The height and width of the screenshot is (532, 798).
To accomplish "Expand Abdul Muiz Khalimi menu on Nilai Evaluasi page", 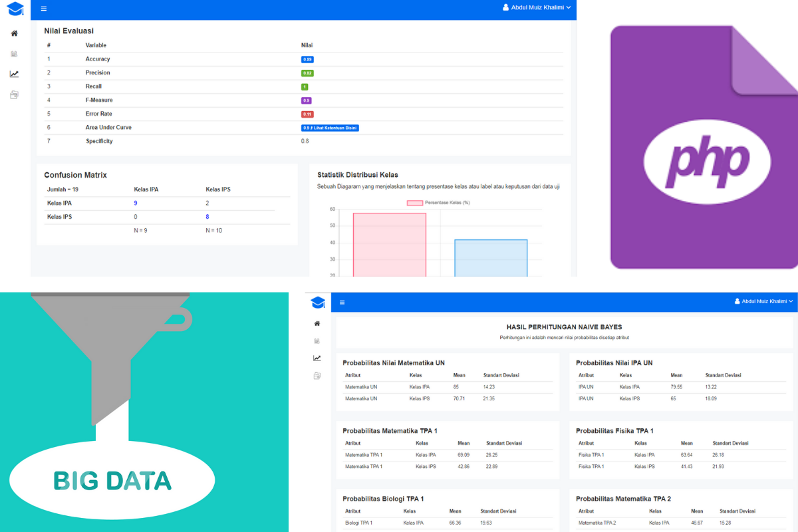I will [537, 7].
